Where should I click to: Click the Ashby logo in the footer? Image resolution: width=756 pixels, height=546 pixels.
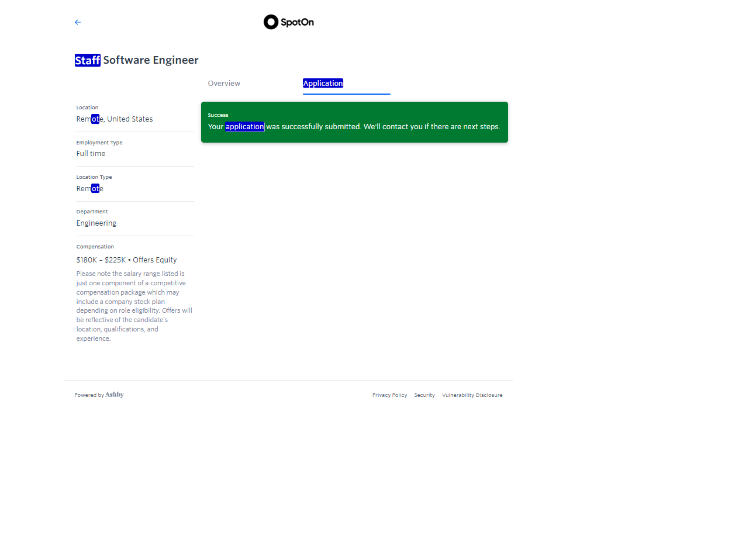[115, 395]
